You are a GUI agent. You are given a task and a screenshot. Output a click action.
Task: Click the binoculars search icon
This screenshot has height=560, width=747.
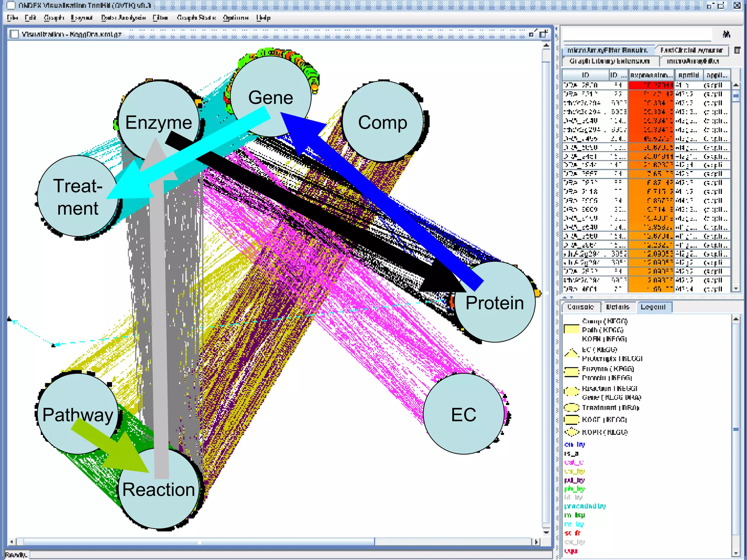coord(726,35)
